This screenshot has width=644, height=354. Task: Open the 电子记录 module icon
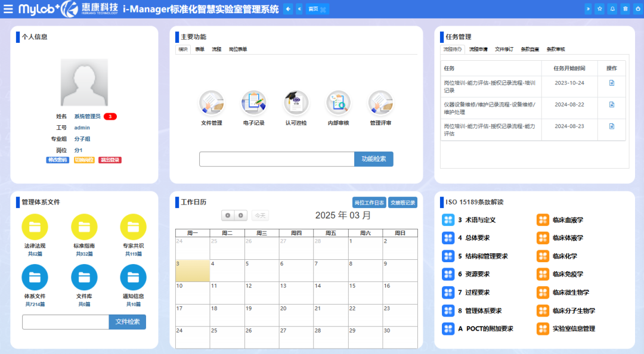coord(253,103)
